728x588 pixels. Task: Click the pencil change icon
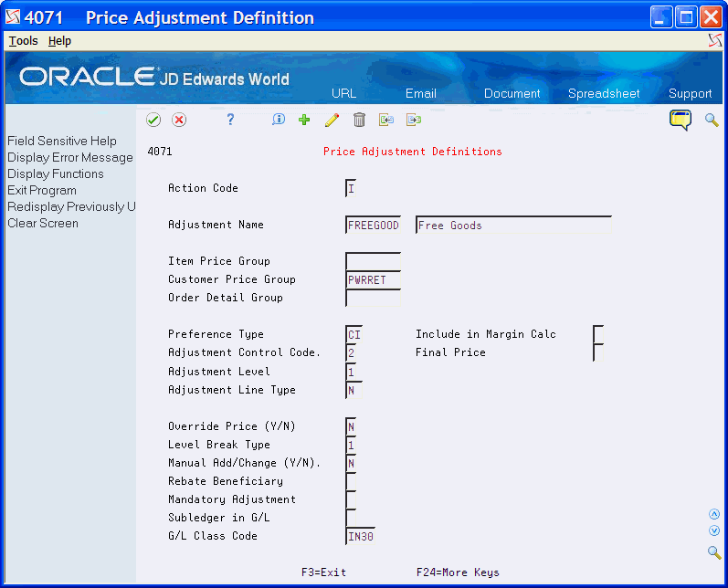point(332,120)
